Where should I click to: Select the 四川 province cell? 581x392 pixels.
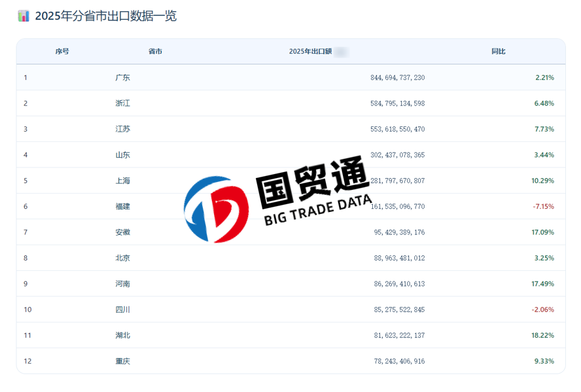point(122,310)
